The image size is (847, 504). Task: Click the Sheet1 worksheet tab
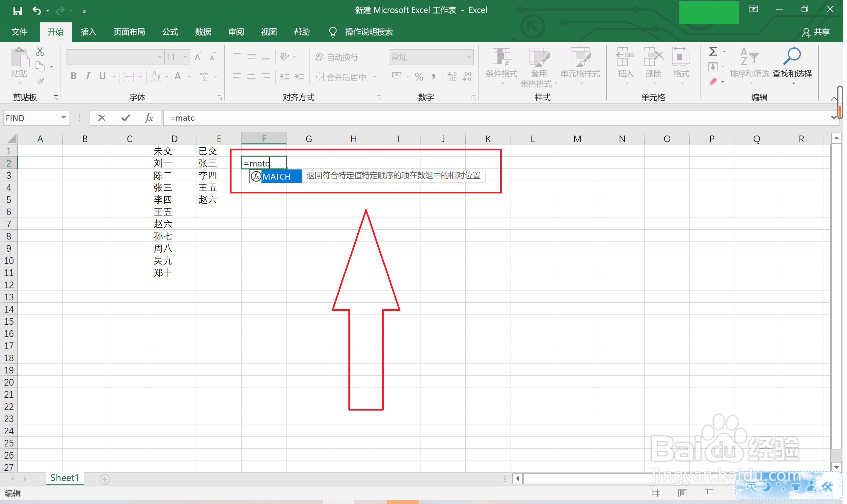point(65,478)
